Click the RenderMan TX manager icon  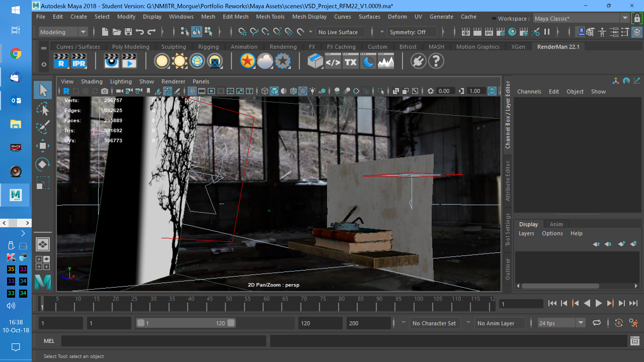(351, 61)
